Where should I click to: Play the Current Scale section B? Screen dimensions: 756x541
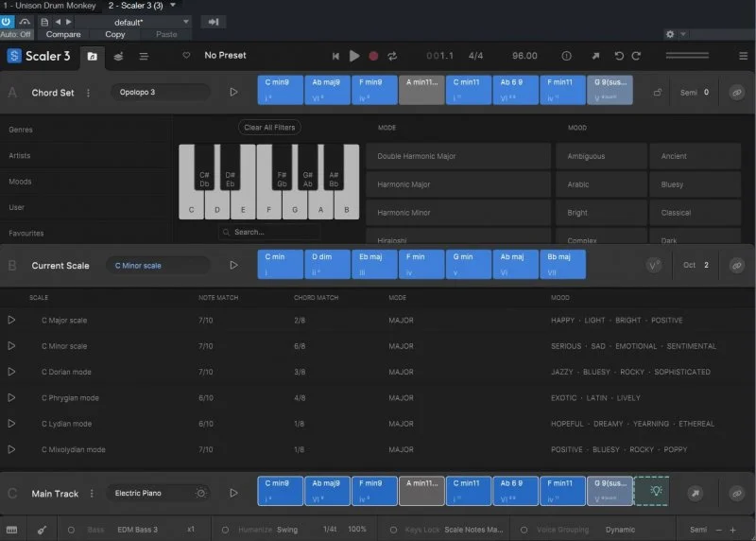[x=233, y=265]
